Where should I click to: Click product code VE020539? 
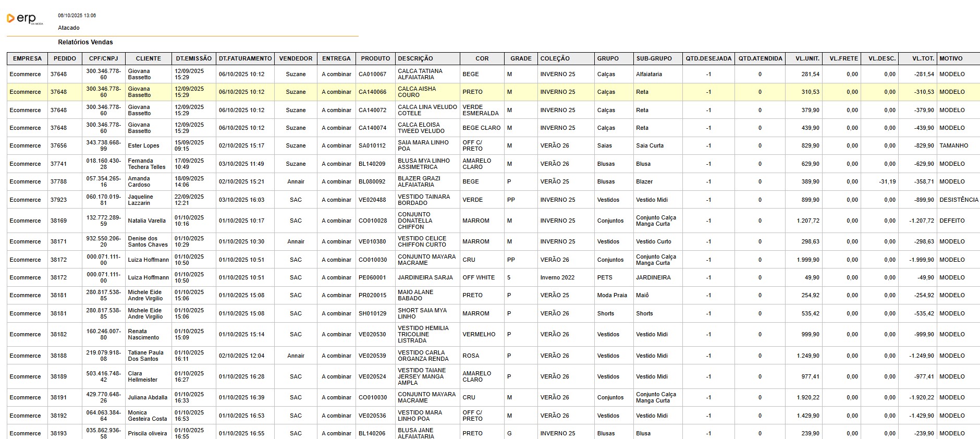click(372, 356)
